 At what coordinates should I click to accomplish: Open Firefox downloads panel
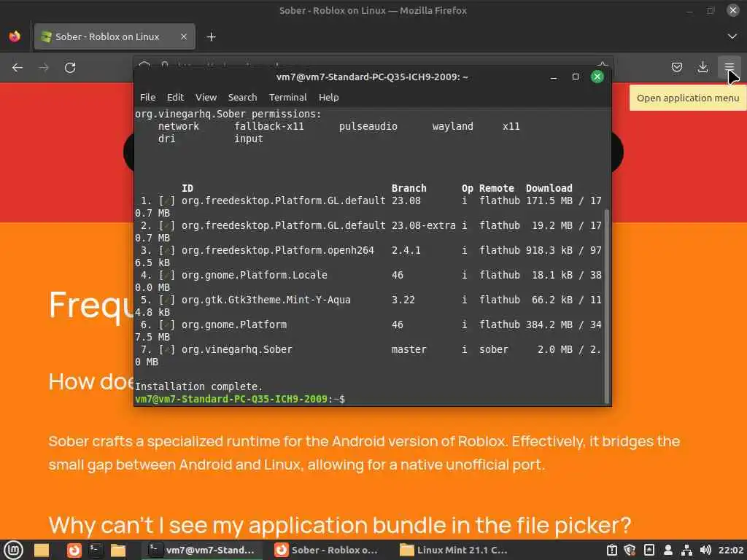(703, 67)
